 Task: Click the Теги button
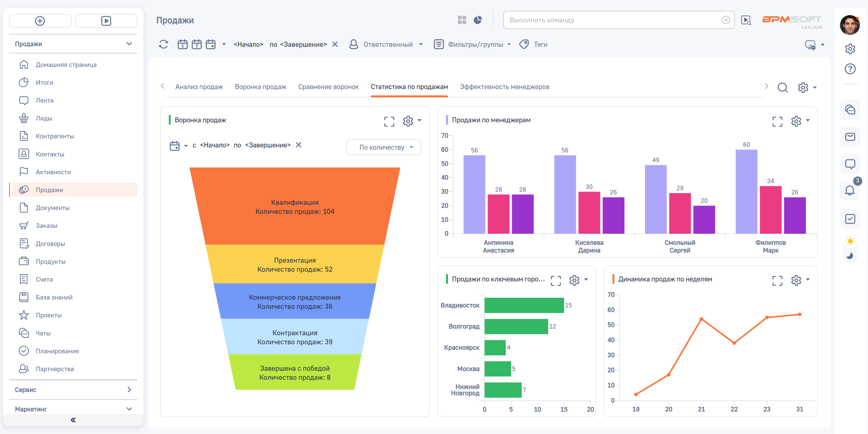point(533,45)
